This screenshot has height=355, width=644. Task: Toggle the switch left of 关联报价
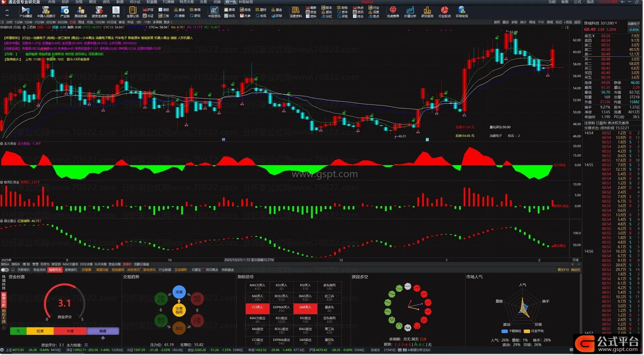pyautogui.click(x=5, y=270)
